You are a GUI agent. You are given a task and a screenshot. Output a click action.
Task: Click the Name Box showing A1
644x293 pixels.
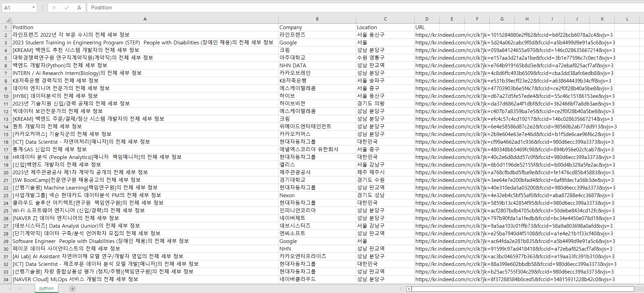tap(16, 8)
